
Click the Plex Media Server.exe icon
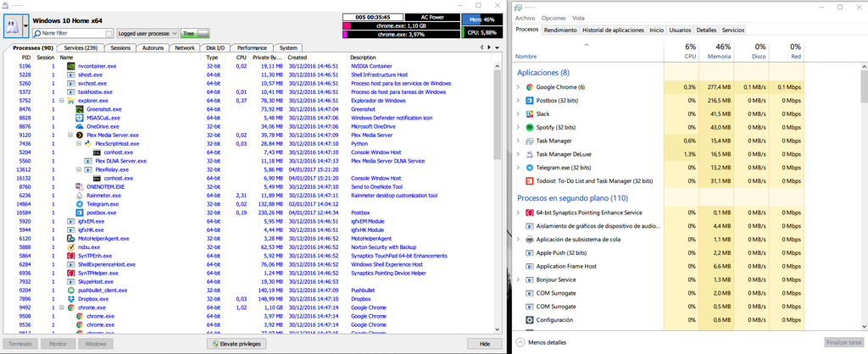80,135
